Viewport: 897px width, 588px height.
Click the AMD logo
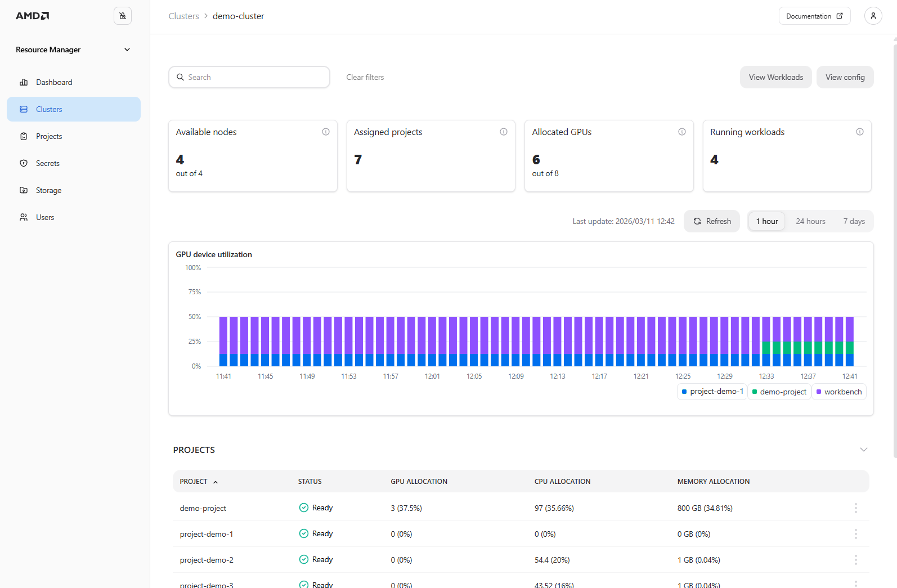pyautogui.click(x=32, y=16)
